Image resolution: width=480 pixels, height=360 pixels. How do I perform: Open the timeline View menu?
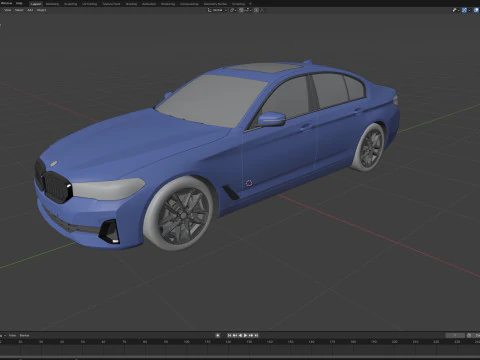click(x=12, y=335)
